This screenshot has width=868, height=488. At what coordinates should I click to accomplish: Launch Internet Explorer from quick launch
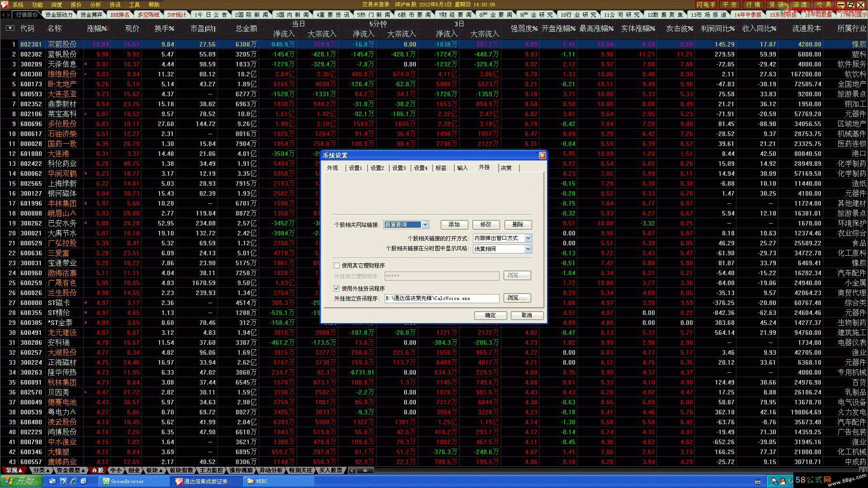coord(74,481)
